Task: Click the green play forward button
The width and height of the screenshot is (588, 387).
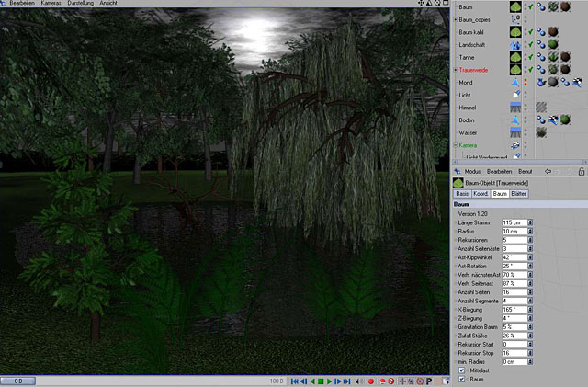Action: point(329,381)
